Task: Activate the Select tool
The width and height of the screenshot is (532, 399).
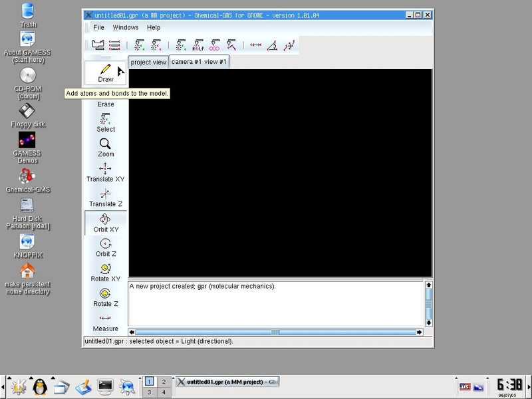Action: (x=105, y=122)
